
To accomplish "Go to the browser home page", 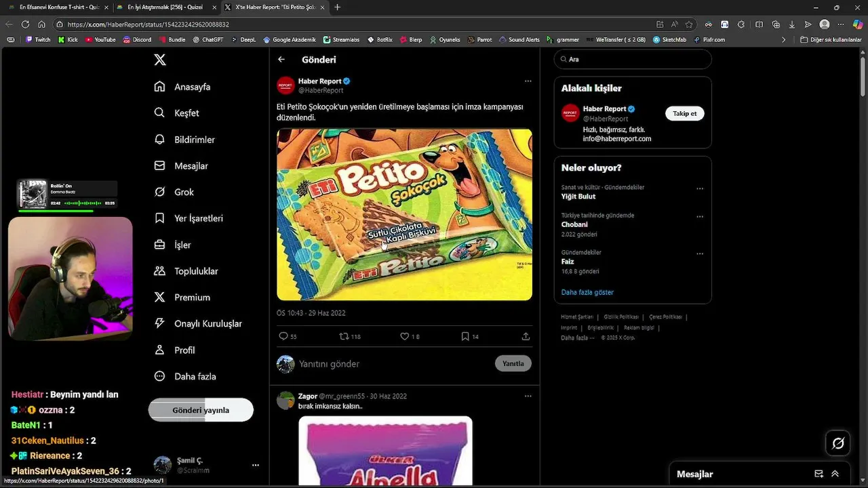I will tap(41, 24).
